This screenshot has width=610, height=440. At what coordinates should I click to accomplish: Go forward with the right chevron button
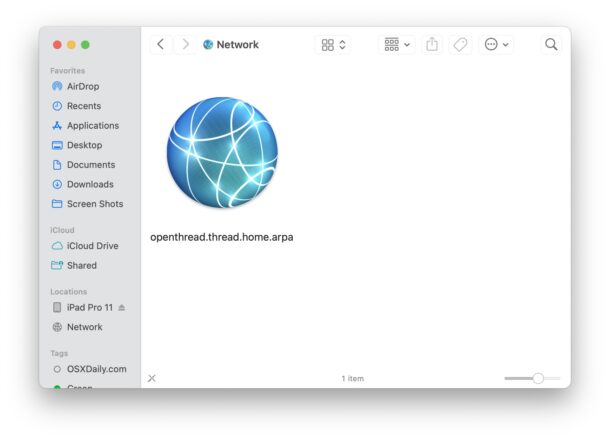[x=186, y=44]
